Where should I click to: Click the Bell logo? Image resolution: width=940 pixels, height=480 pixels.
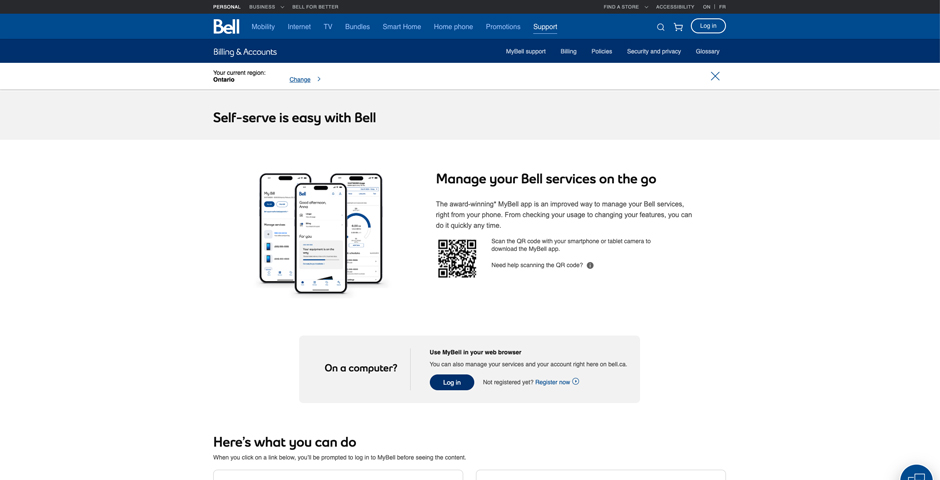click(226, 26)
